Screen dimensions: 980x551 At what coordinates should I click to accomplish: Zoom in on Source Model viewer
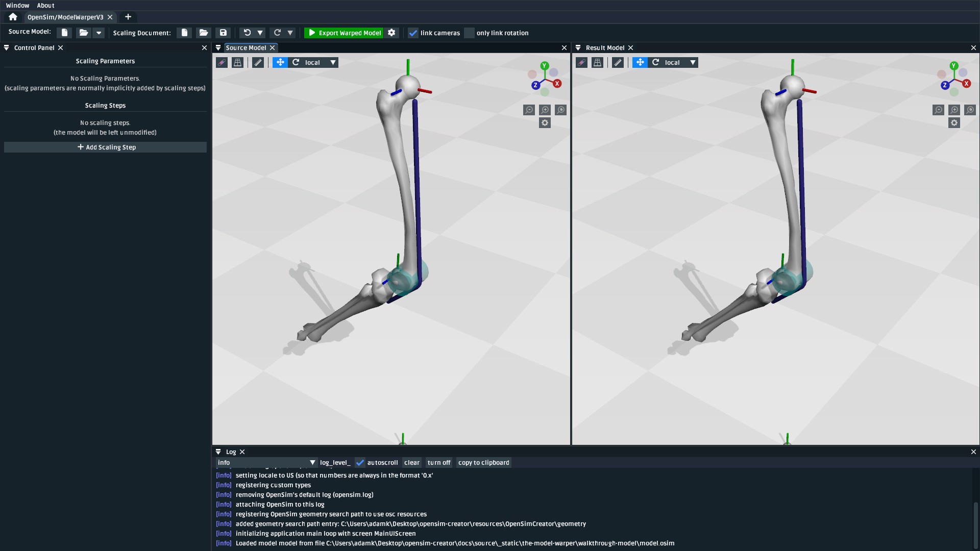pos(545,110)
